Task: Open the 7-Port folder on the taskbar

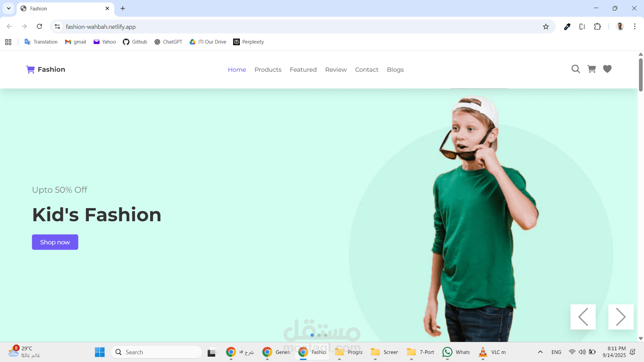Action: click(x=420, y=352)
